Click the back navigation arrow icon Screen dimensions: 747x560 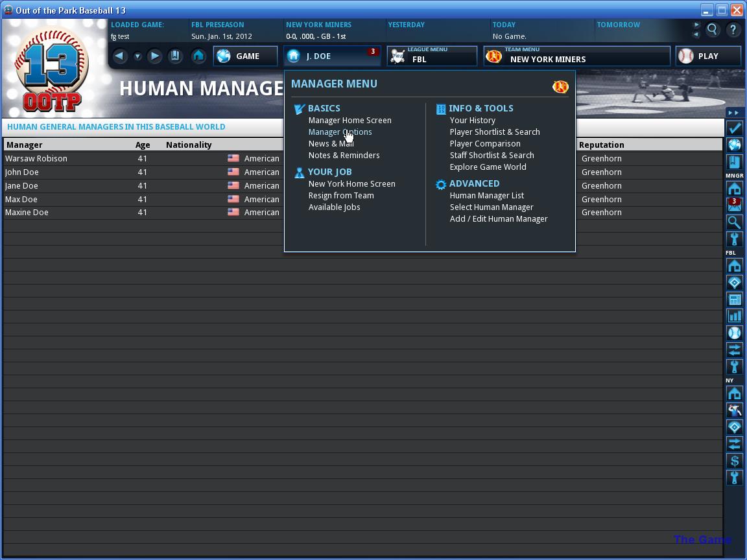pyautogui.click(x=119, y=56)
